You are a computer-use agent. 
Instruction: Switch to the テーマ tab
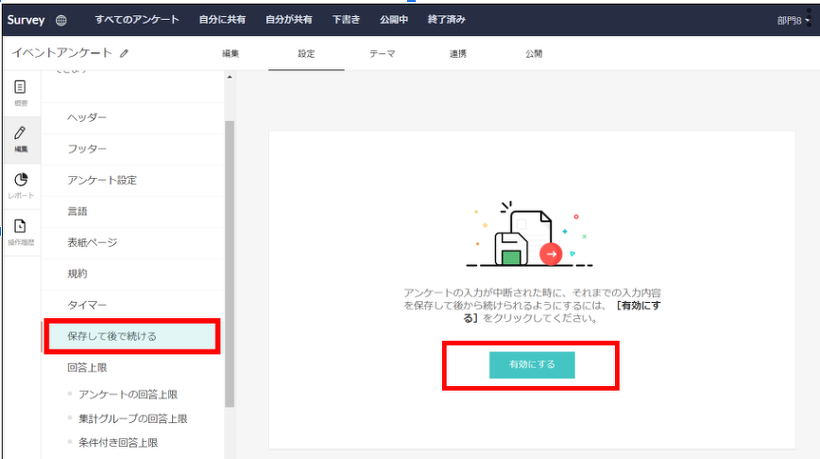pos(381,53)
